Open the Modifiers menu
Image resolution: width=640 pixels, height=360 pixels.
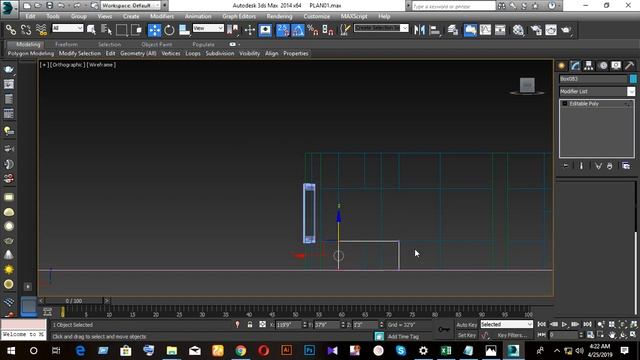[x=162, y=16]
